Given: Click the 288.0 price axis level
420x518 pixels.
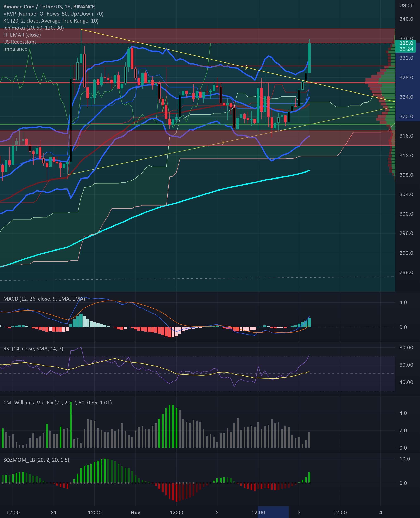Looking at the screenshot, I should click(406, 272).
